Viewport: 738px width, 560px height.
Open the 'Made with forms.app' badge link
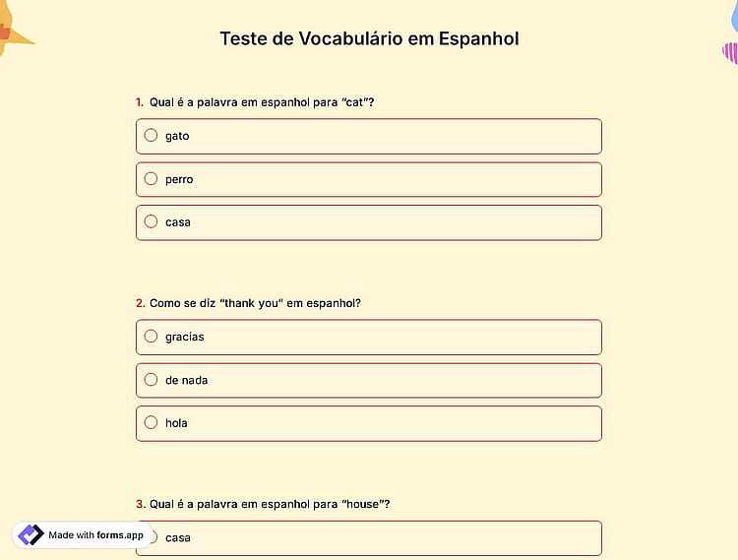click(x=83, y=535)
